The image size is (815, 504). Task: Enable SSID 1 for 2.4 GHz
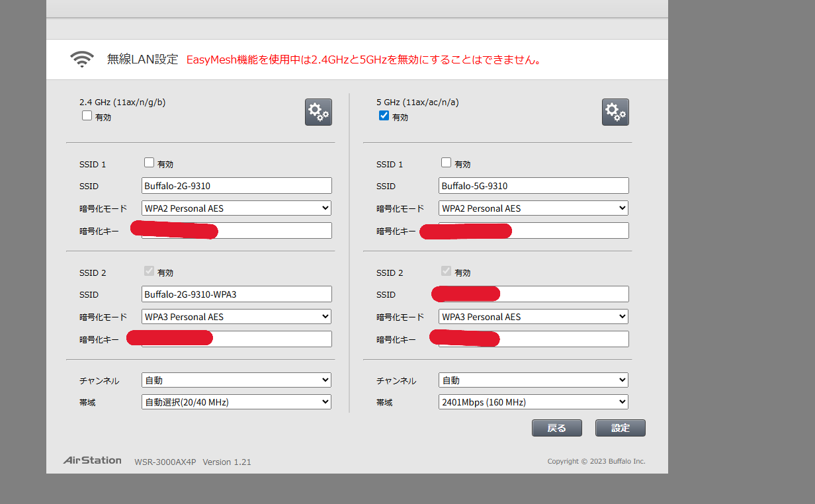[x=149, y=163]
